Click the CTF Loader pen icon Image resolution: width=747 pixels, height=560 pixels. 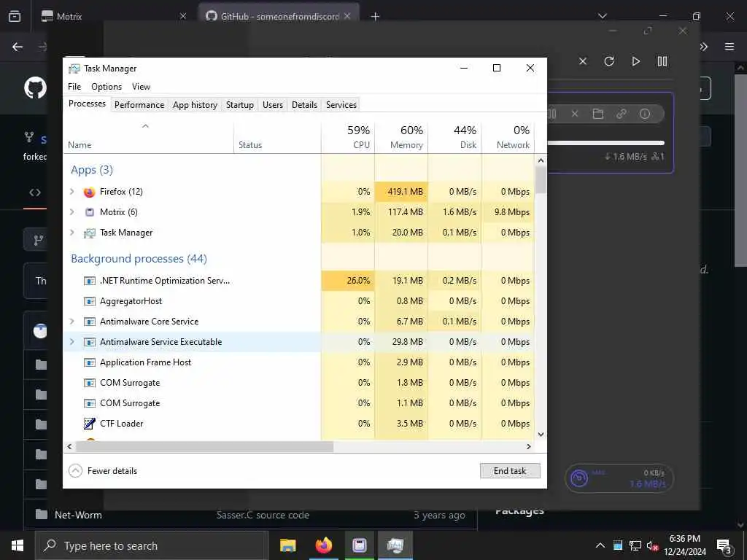pos(89,424)
